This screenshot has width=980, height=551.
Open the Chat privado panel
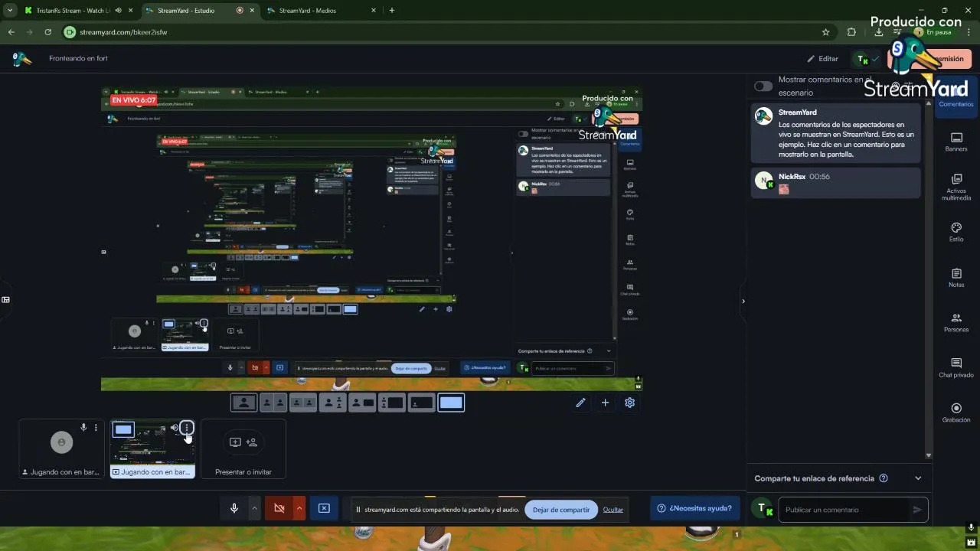point(955,367)
